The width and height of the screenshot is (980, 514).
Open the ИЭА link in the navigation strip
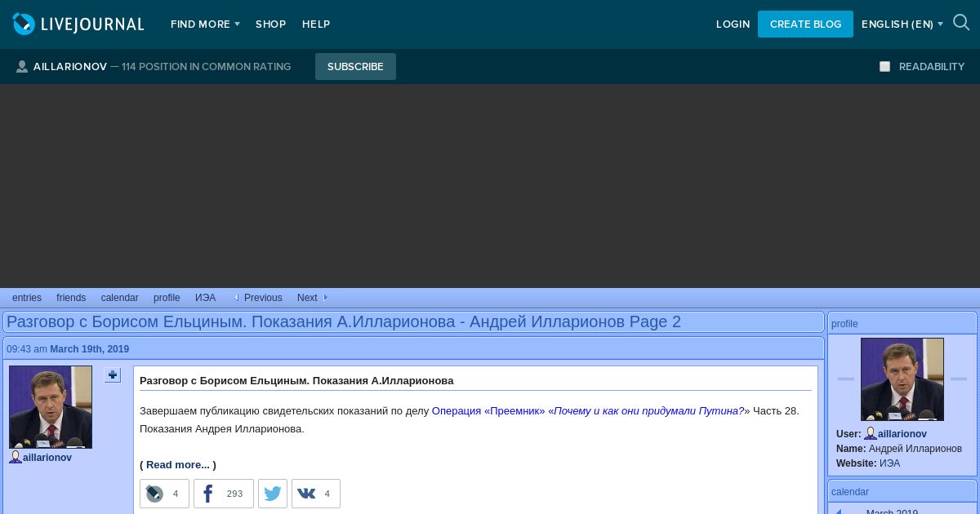coord(206,298)
